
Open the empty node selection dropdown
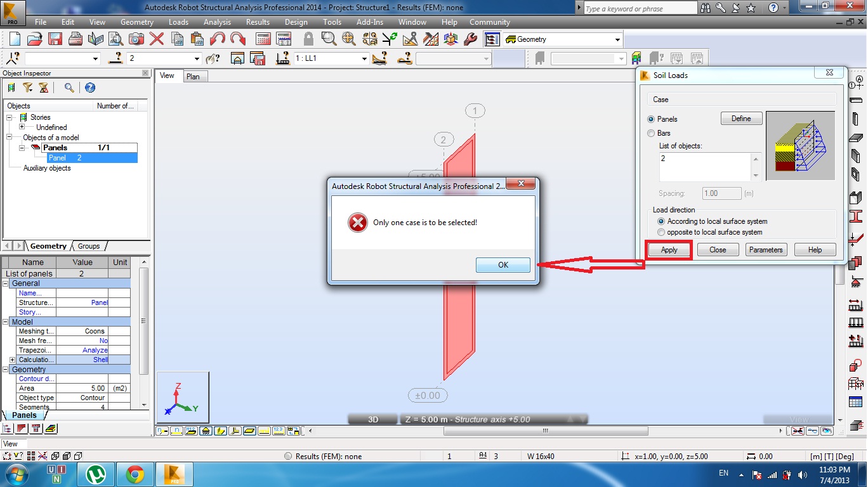coord(96,58)
